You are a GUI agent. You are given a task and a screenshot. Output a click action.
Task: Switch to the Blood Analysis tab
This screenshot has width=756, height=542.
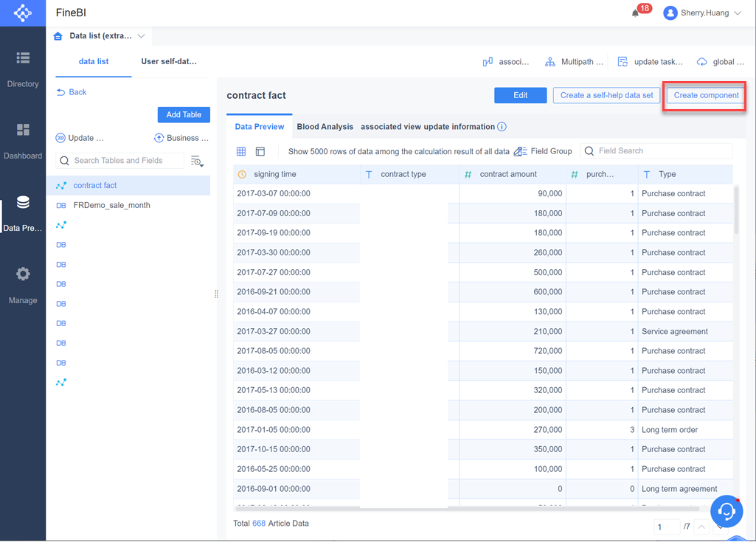coord(325,126)
